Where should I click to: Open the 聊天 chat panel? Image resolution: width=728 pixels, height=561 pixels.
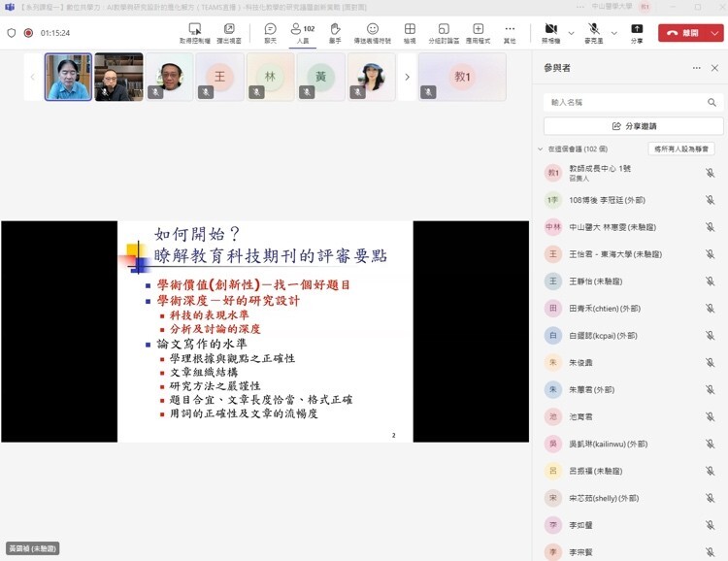pos(271,32)
